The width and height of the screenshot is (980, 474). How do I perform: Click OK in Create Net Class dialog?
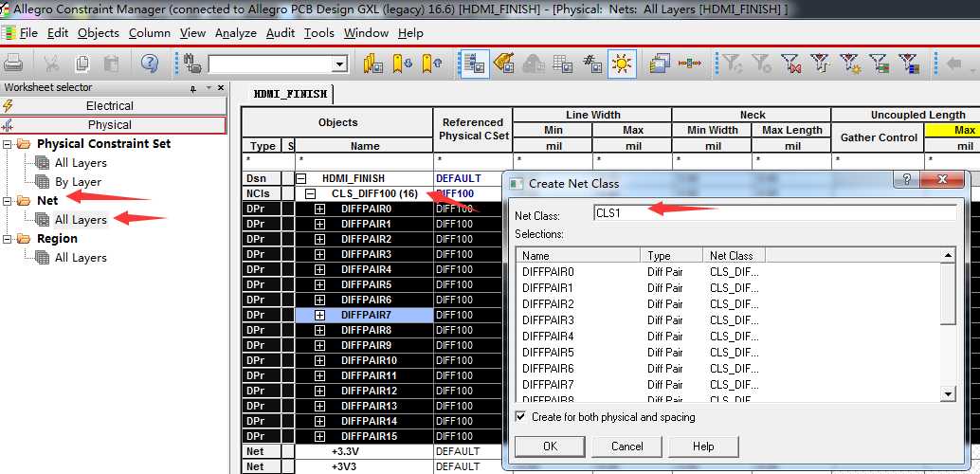pyautogui.click(x=550, y=447)
